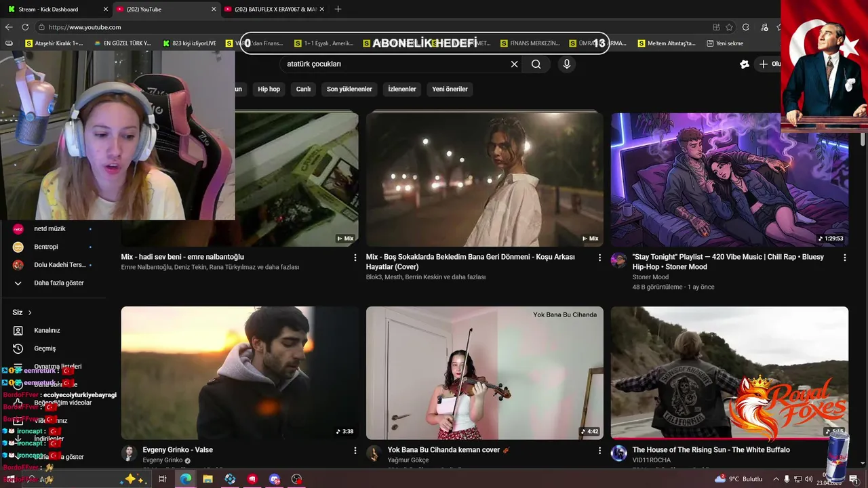Click the 'Yağmur Gökçe' channel name

pos(408,460)
